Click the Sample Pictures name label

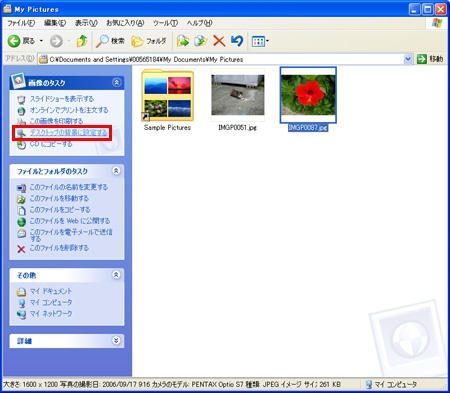tap(167, 128)
